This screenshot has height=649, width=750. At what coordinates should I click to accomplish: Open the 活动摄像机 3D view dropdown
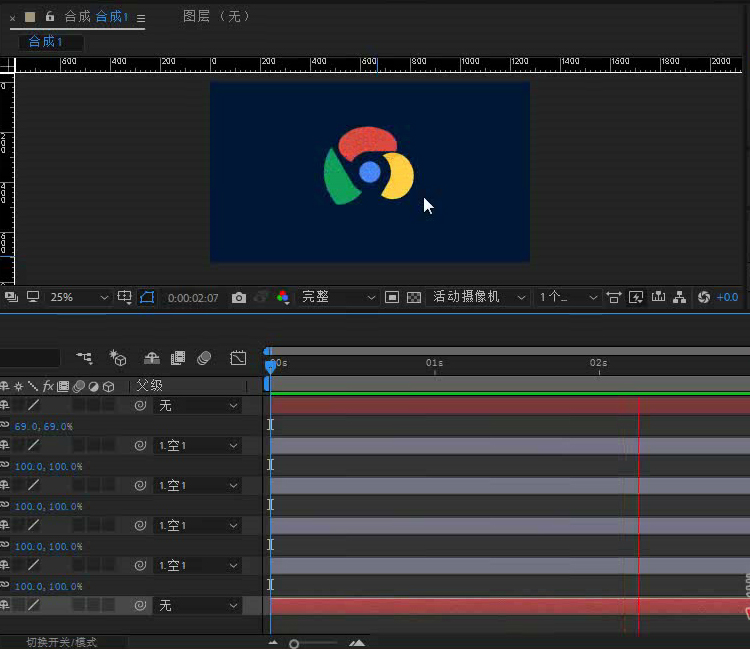[478, 297]
